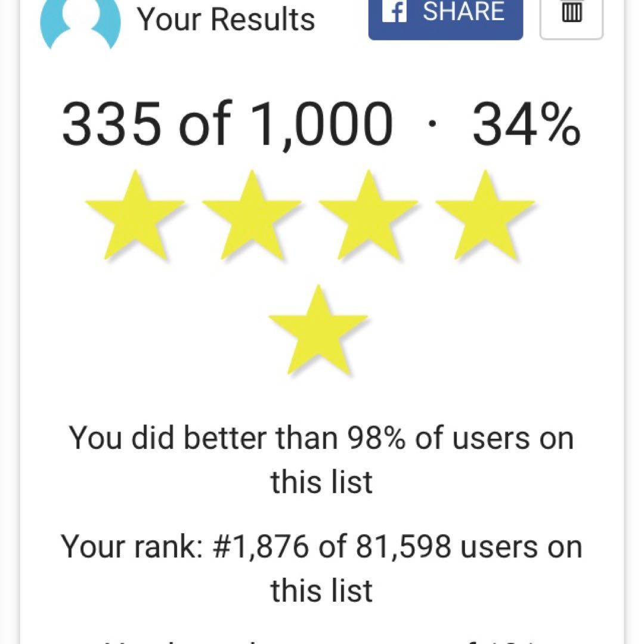This screenshot has height=644, width=644.
Task: Click the Facebook 'f' logo
Action: coord(394,12)
